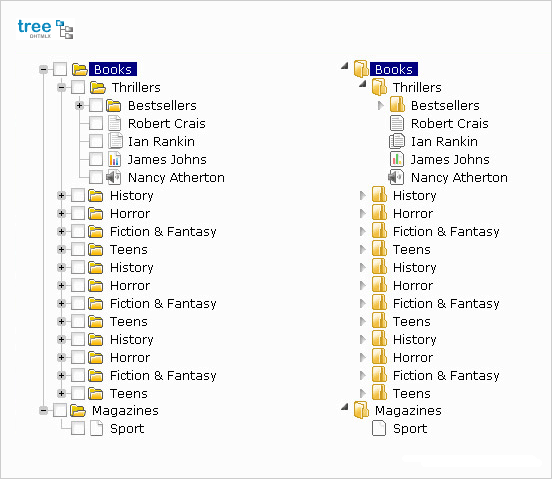Image resolution: width=552 pixels, height=479 pixels.
Task: Click the chart icon beside left James Johns
Action: tap(114, 159)
